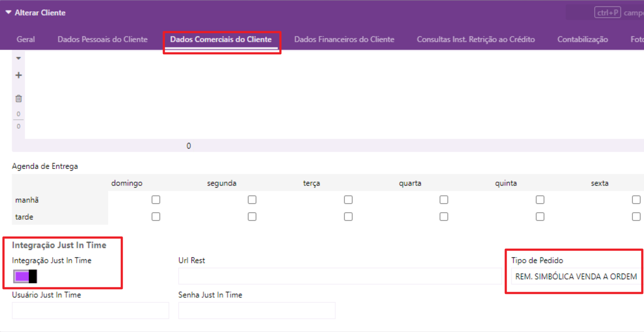Tick the quinta tarde delivery checkbox
This screenshot has width=644, height=332.
540,216
